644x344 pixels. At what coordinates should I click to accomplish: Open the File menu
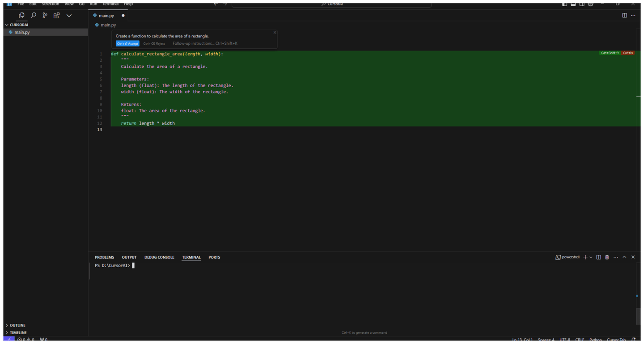(x=21, y=4)
